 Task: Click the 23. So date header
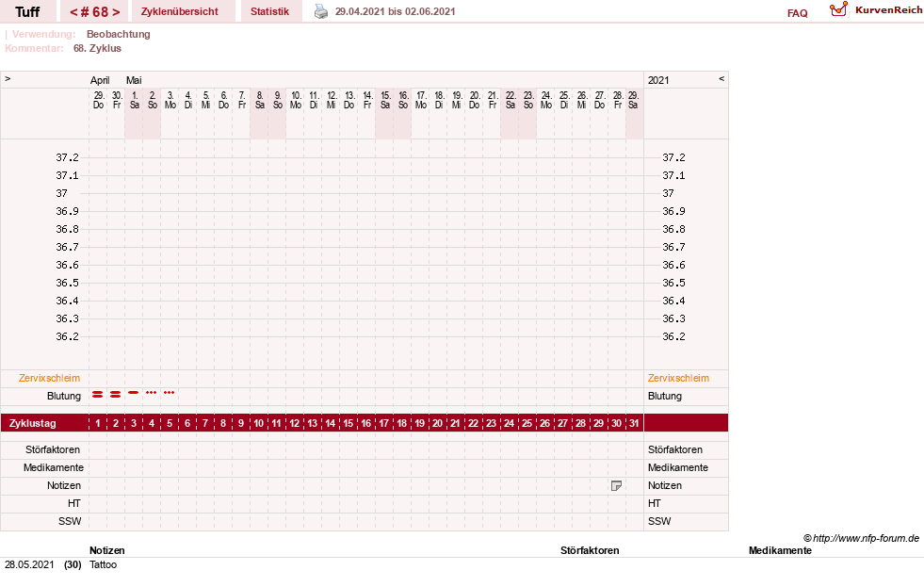pyautogui.click(x=528, y=100)
